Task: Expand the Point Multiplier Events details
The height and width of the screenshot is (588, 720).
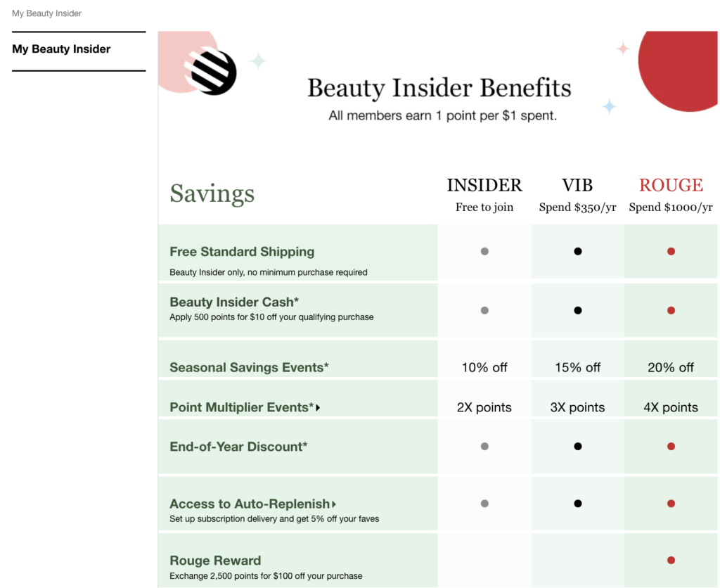Action: coord(319,407)
